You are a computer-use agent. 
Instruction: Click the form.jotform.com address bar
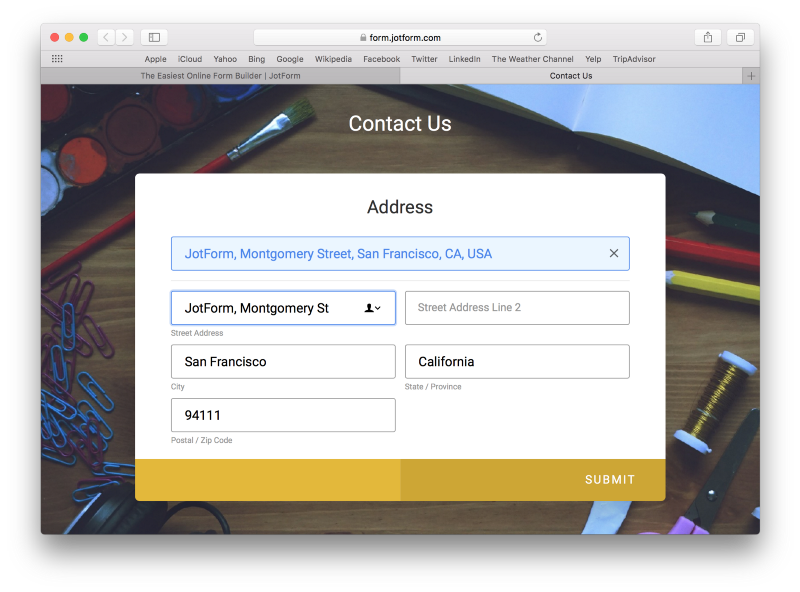(400, 37)
